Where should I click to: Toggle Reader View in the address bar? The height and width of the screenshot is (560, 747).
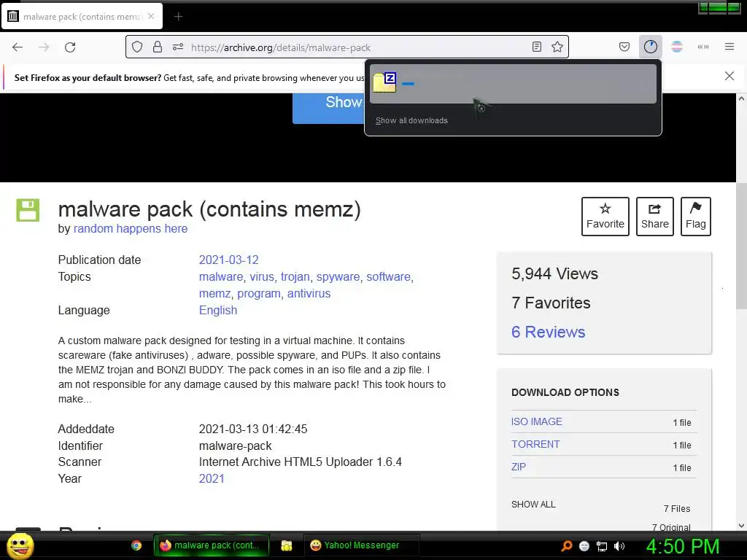tap(537, 47)
